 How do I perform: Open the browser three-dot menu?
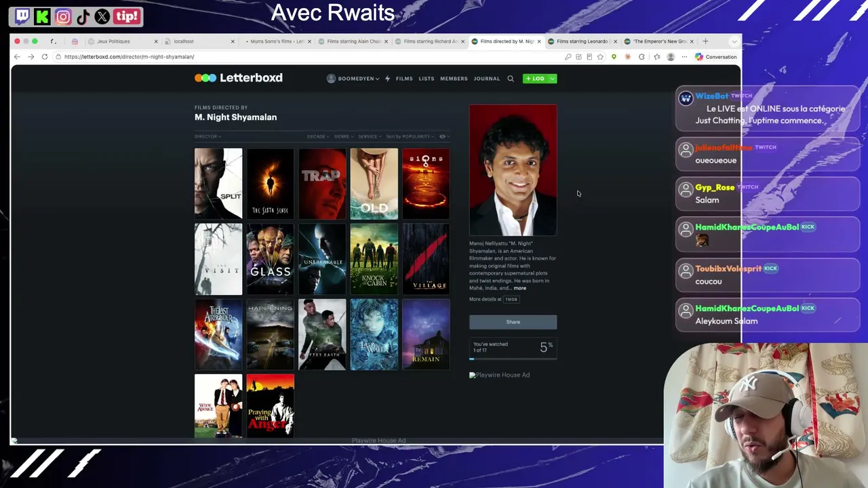coord(684,57)
